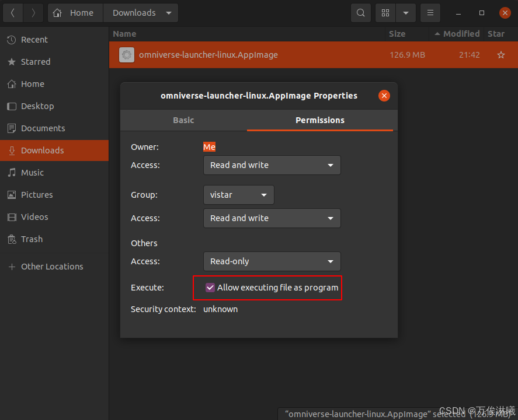Close the file manager window

coord(505,13)
